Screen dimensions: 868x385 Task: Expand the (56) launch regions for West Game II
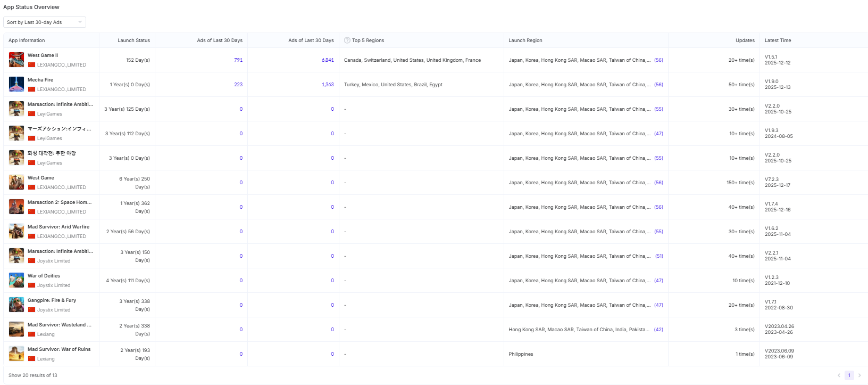pyautogui.click(x=658, y=60)
